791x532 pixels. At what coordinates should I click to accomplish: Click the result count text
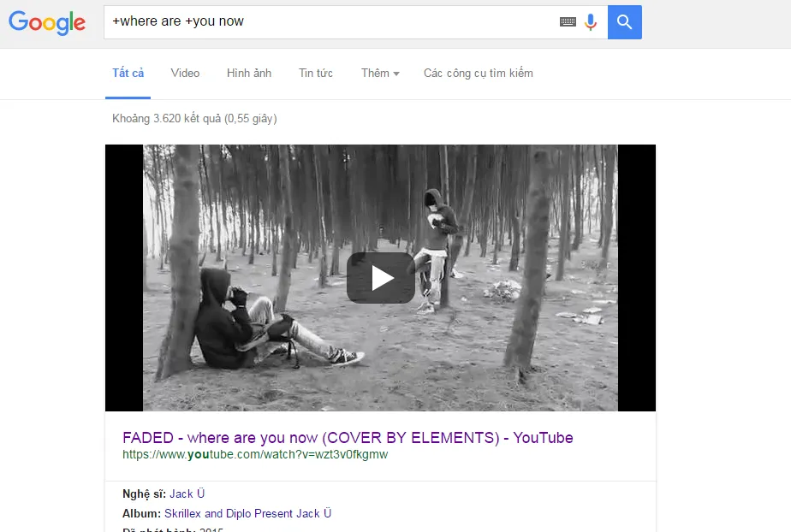(x=194, y=118)
